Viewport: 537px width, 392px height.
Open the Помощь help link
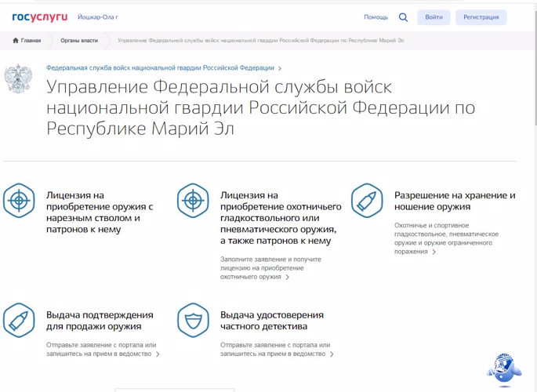click(x=376, y=17)
